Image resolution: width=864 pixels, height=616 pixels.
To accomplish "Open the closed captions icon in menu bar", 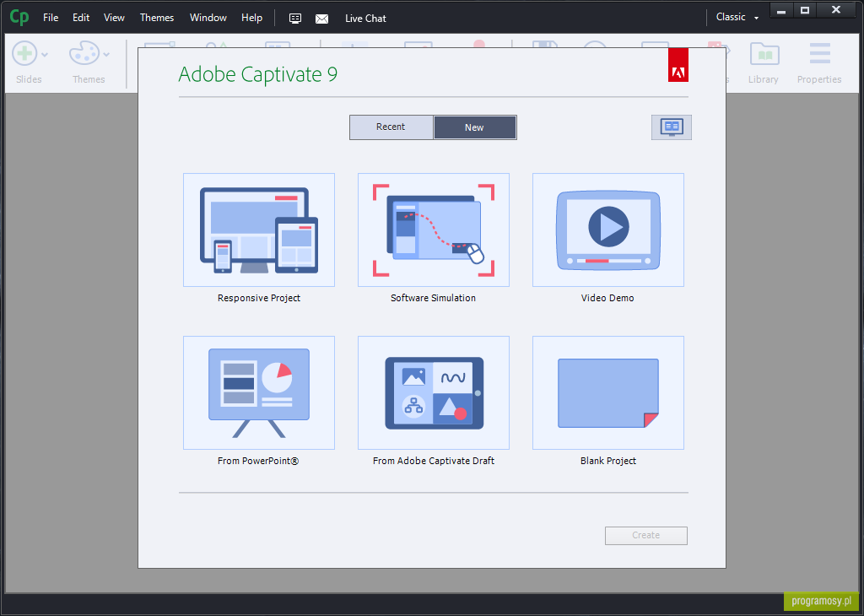I will [x=295, y=19].
